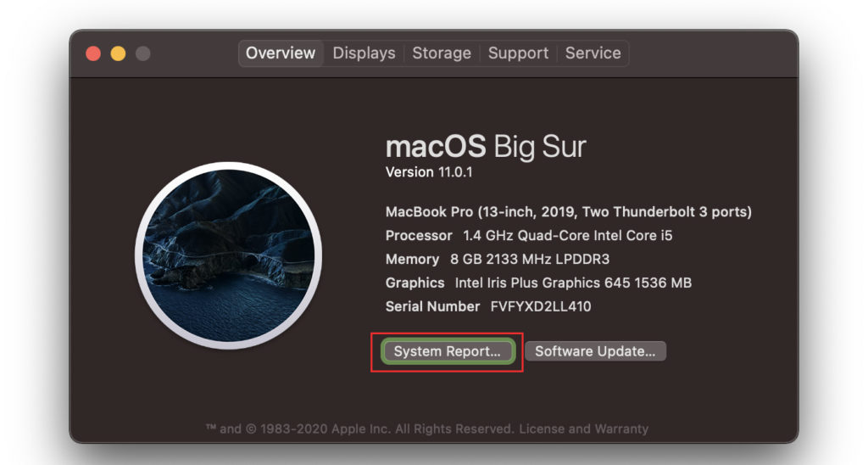868x465 pixels.
Task: Open the Service tab
Action: [x=593, y=53]
